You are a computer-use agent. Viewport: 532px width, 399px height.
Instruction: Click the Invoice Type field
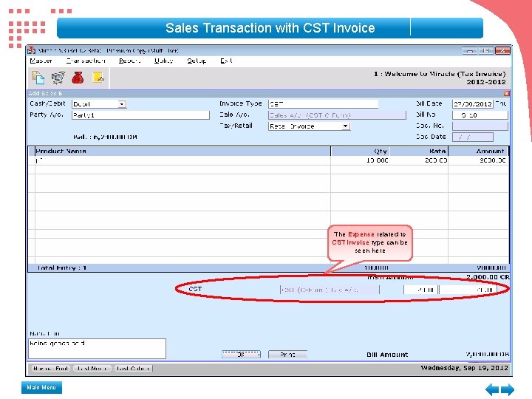point(323,104)
